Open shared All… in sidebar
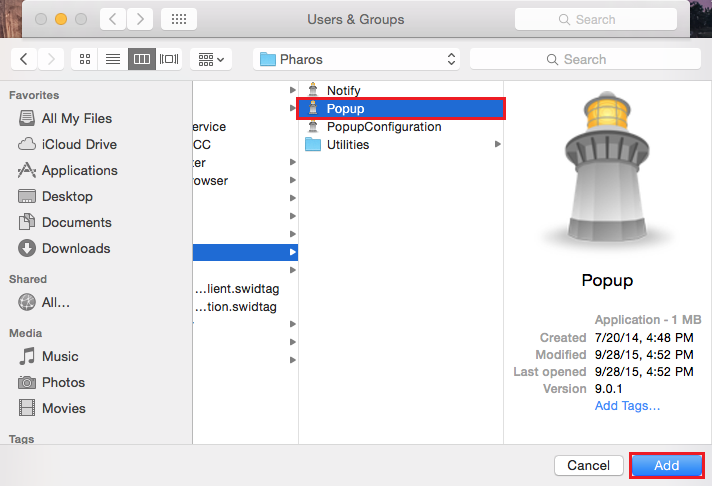The width and height of the screenshot is (712, 486). click(56, 303)
